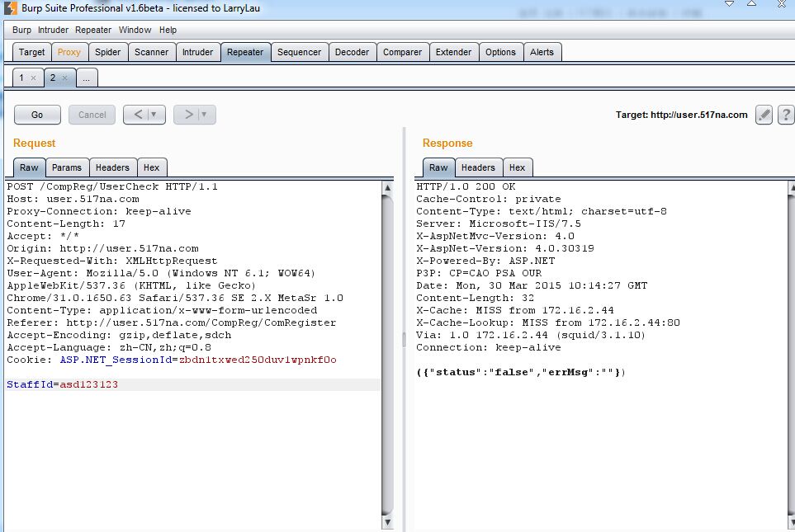795x532 pixels.
Task: Switch to Request Headers view tab
Action: pyautogui.click(x=112, y=167)
